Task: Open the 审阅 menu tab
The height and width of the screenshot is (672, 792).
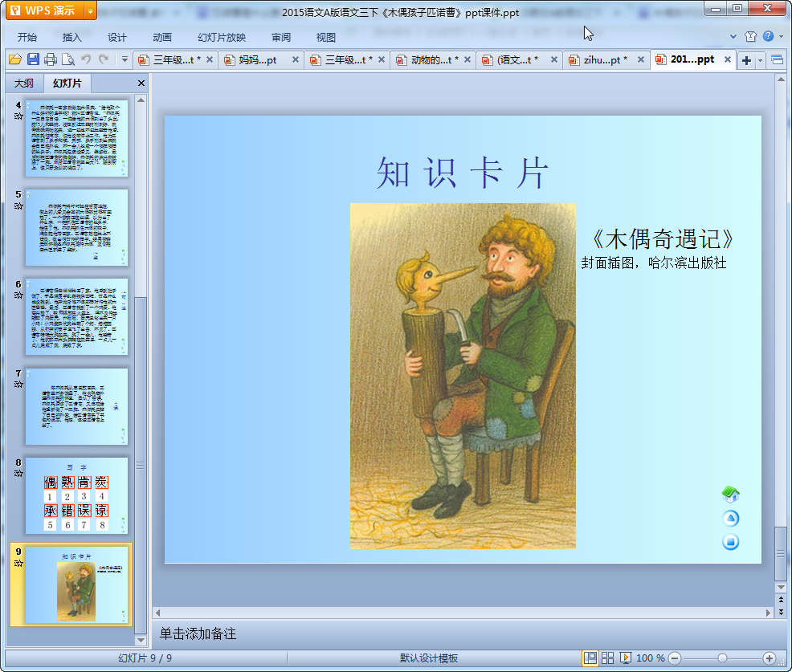Action: [x=281, y=38]
